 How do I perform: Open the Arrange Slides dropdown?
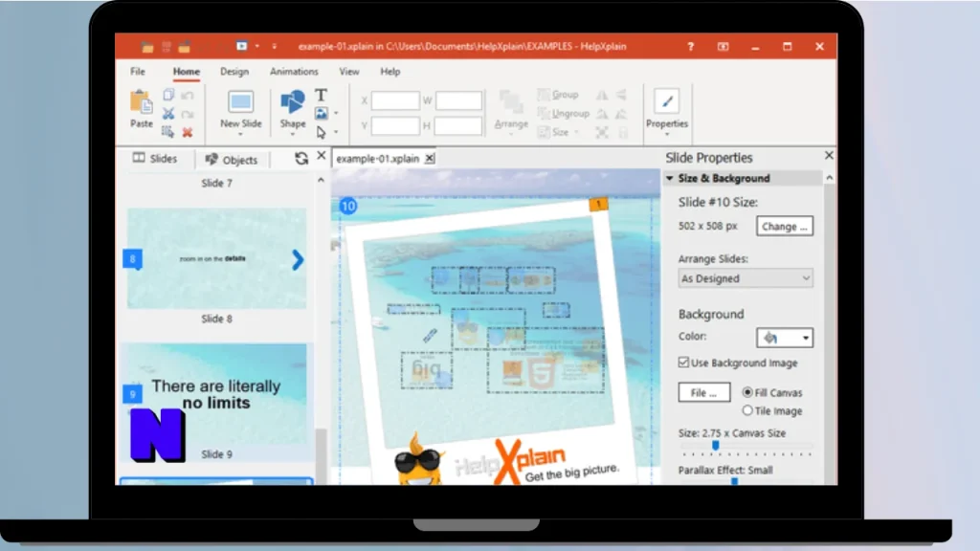pyautogui.click(x=745, y=278)
